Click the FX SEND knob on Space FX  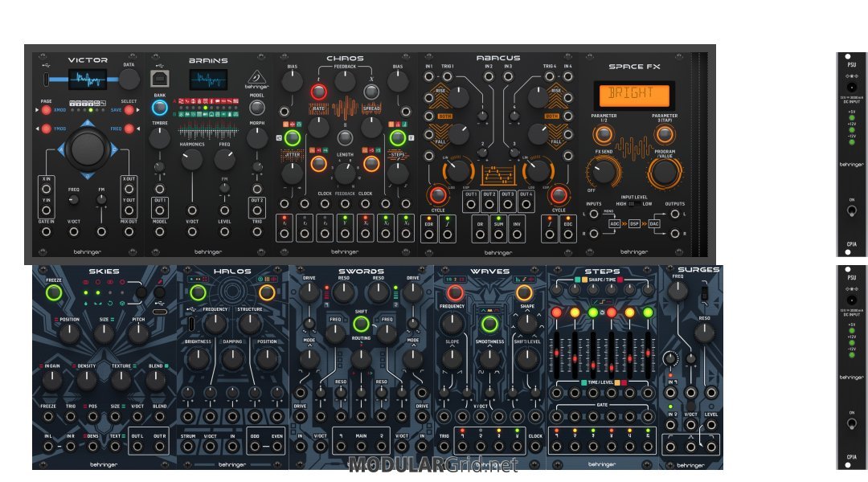[604, 172]
